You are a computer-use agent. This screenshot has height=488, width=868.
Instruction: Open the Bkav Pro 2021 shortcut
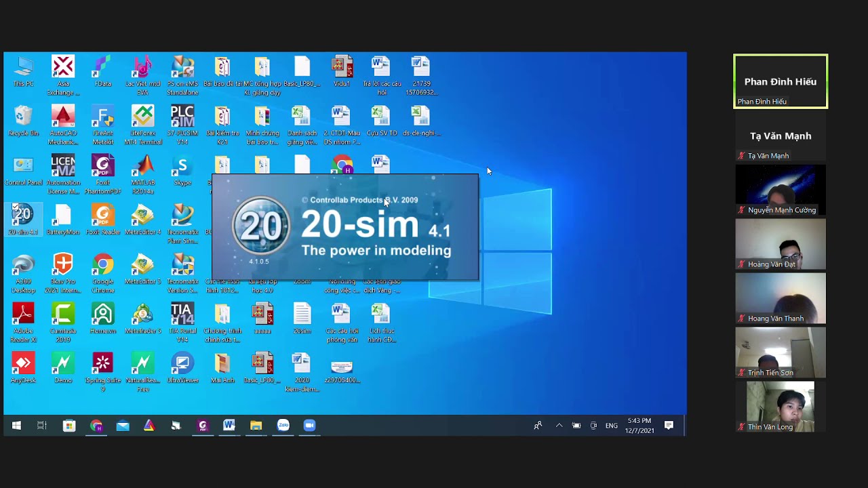click(x=63, y=274)
